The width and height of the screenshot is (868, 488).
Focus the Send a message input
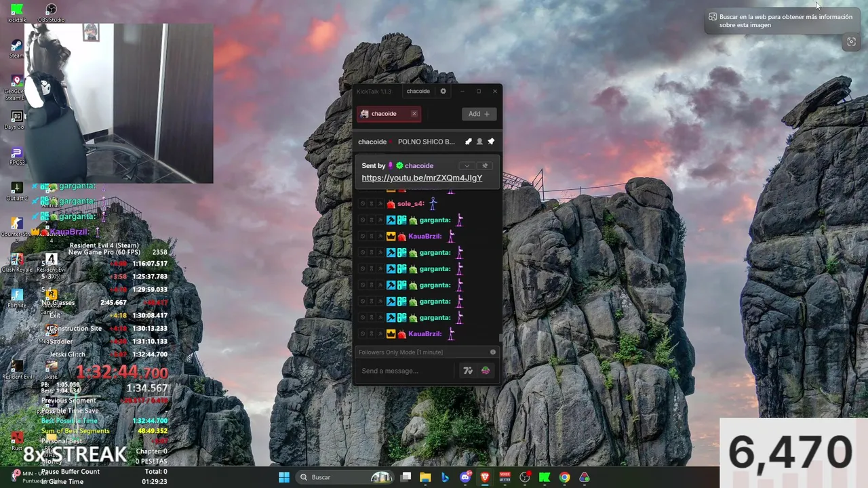[x=406, y=371]
